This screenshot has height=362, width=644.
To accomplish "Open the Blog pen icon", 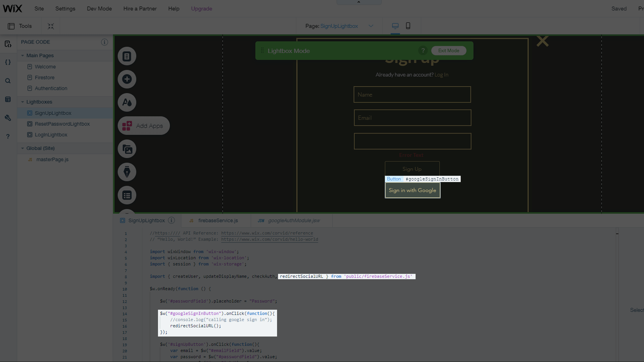I will pos(127,172).
